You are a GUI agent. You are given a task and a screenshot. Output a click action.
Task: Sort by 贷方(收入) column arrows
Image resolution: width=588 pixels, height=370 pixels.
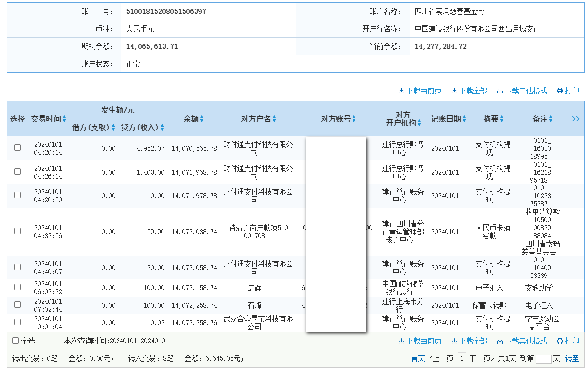[x=162, y=128]
